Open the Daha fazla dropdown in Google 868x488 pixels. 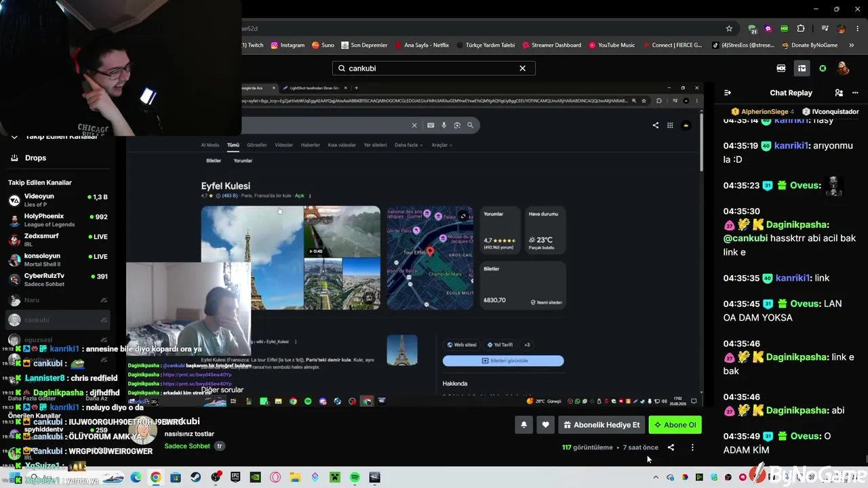click(408, 145)
